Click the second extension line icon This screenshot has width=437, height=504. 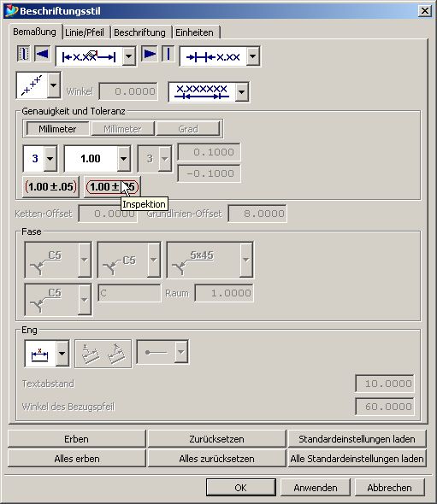coord(168,53)
